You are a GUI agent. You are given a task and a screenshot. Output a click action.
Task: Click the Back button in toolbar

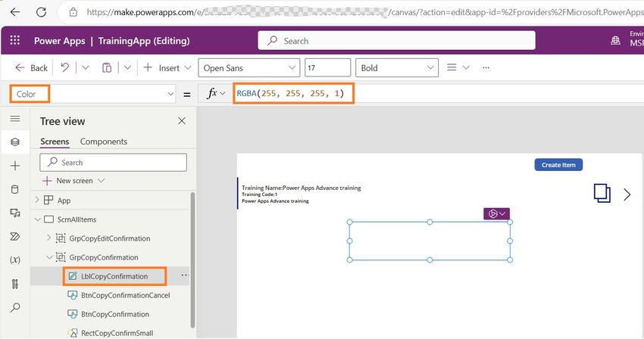point(31,67)
